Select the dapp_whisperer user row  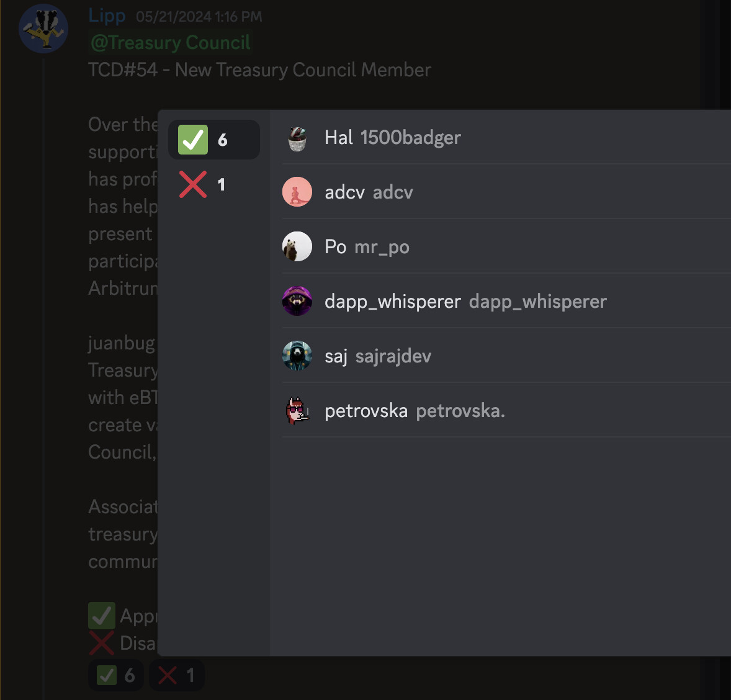506,301
